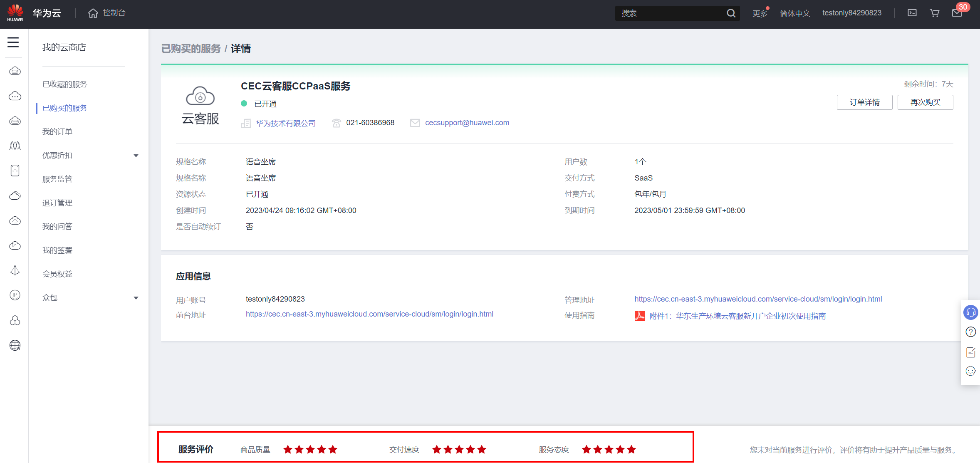Screen dimensions: 980x463
Task: Open 服务监管 in the sidebar
Action: 57,179
